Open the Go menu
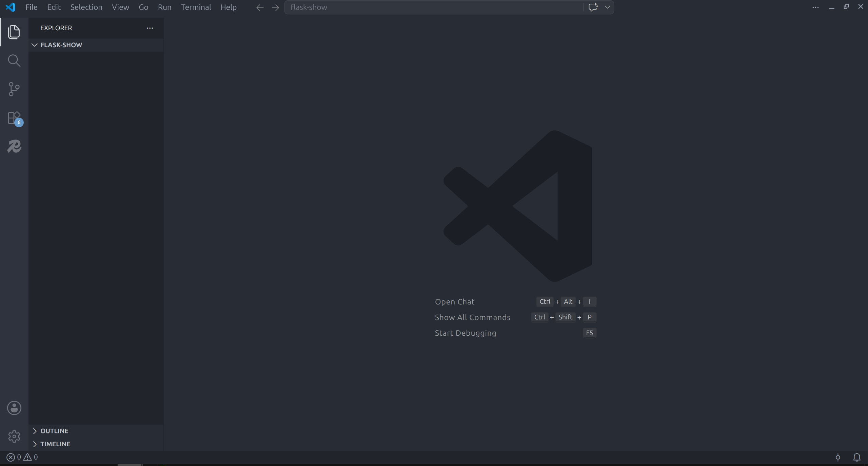868x466 pixels. pos(143,7)
